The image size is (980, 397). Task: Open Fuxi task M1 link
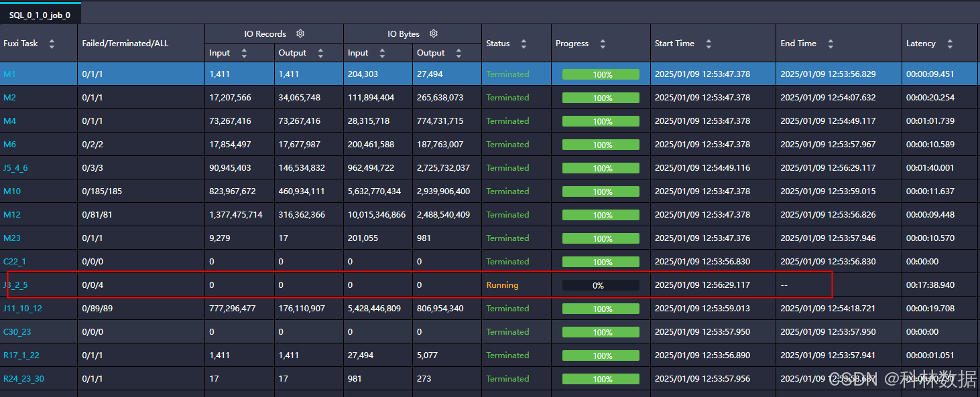point(9,74)
